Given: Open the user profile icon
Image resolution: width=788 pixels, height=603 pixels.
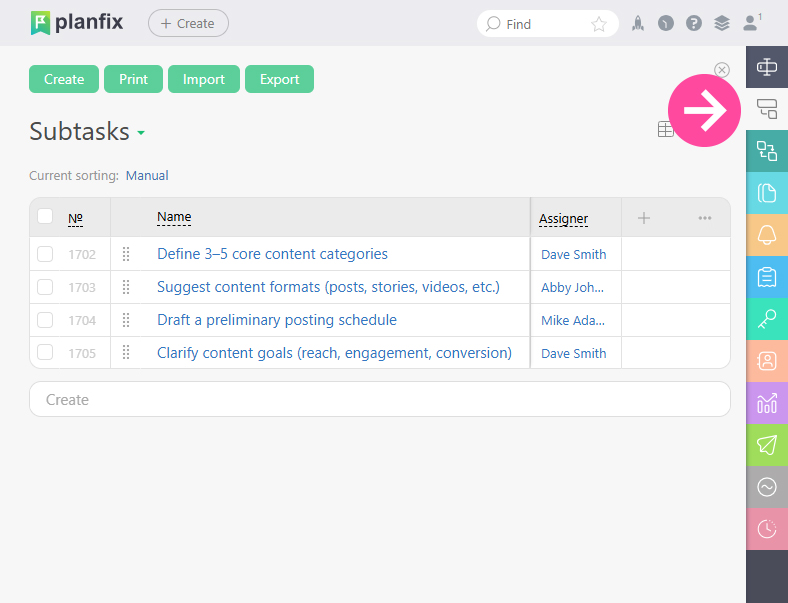Looking at the screenshot, I should click(x=752, y=23).
